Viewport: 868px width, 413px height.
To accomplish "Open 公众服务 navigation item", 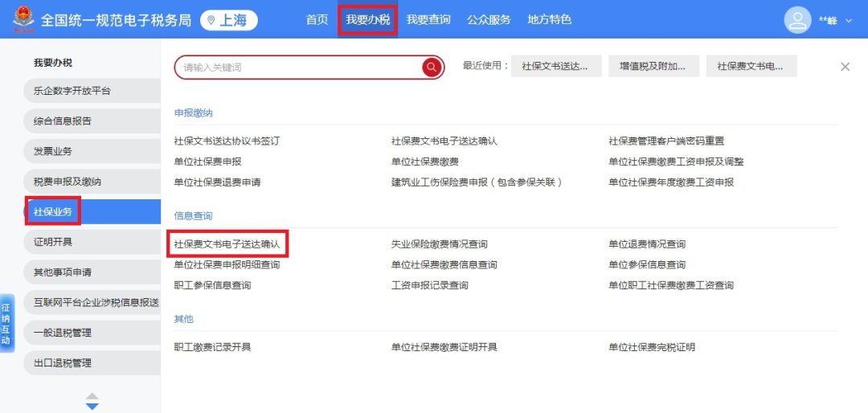I will click(489, 20).
